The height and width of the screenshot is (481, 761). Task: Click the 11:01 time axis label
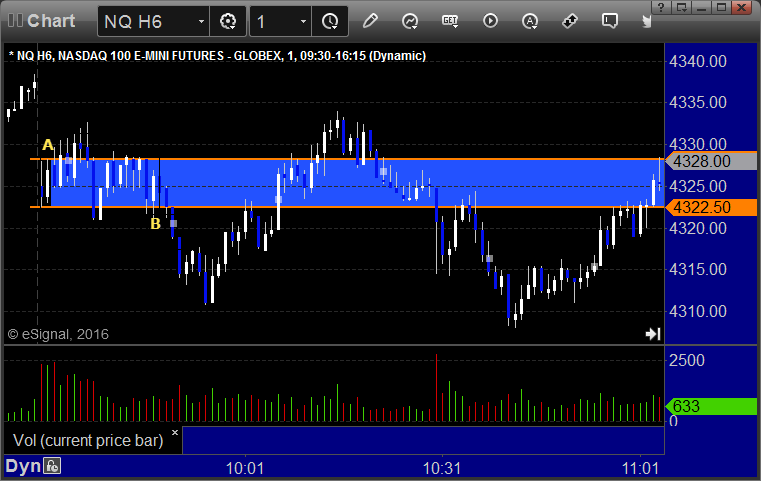[x=641, y=468]
